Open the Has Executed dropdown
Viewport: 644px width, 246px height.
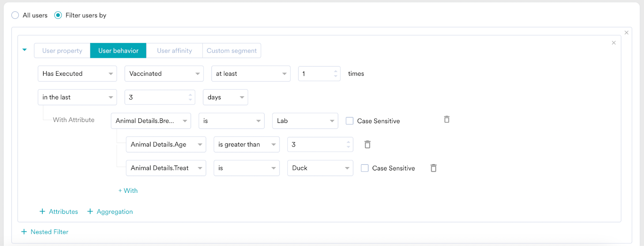click(x=77, y=74)
